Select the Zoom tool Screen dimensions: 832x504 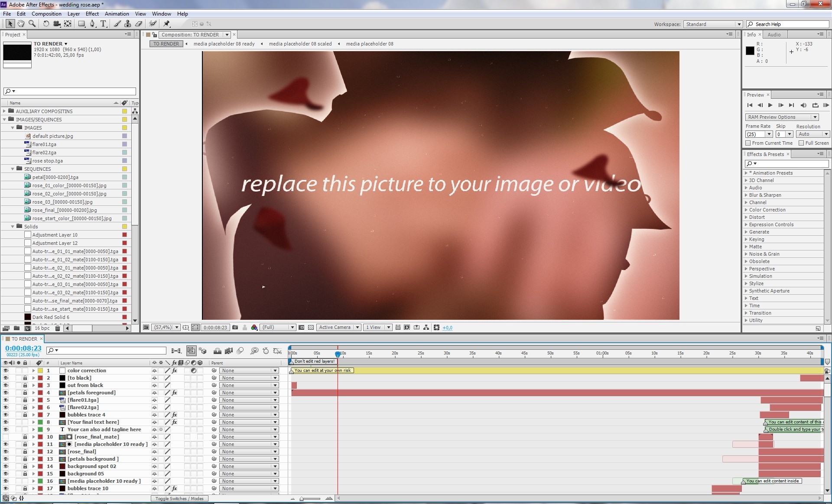click(32, 24)
